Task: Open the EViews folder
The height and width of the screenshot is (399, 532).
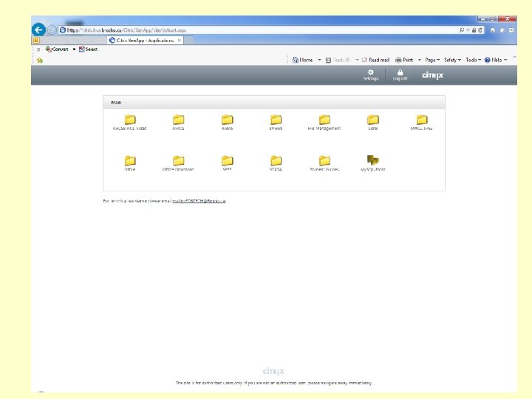Action: [276, 123]
